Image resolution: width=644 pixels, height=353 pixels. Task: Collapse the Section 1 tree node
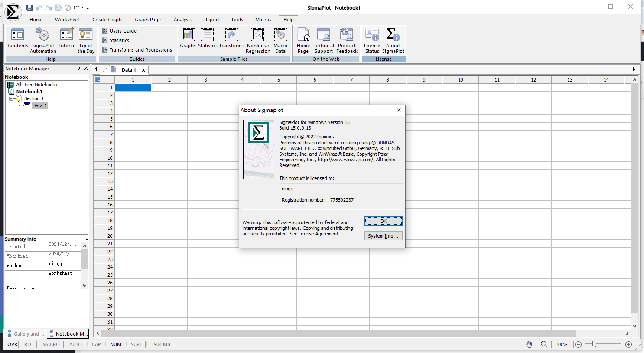click(x=11, y=98)
